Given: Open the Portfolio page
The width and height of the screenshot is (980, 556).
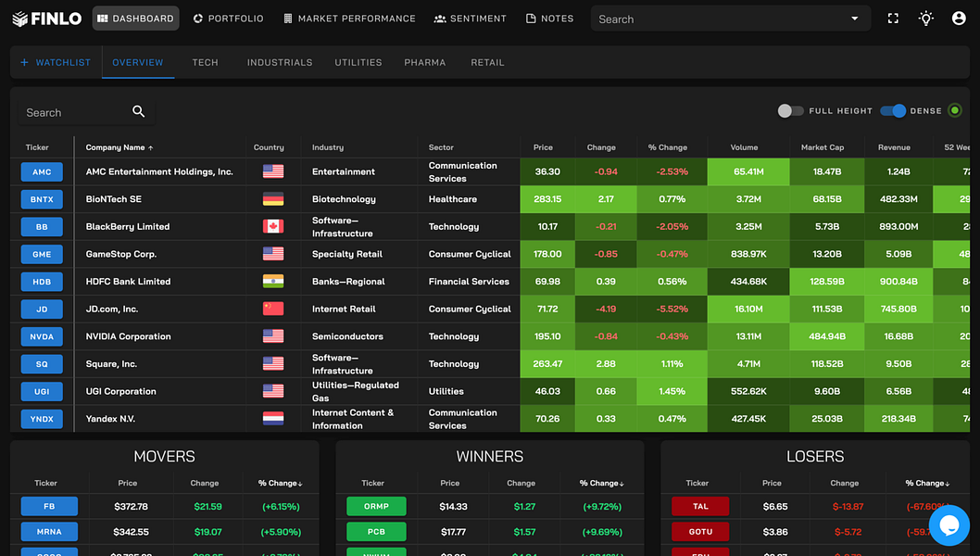Looking at the screenshot, I should click(228, 19).
